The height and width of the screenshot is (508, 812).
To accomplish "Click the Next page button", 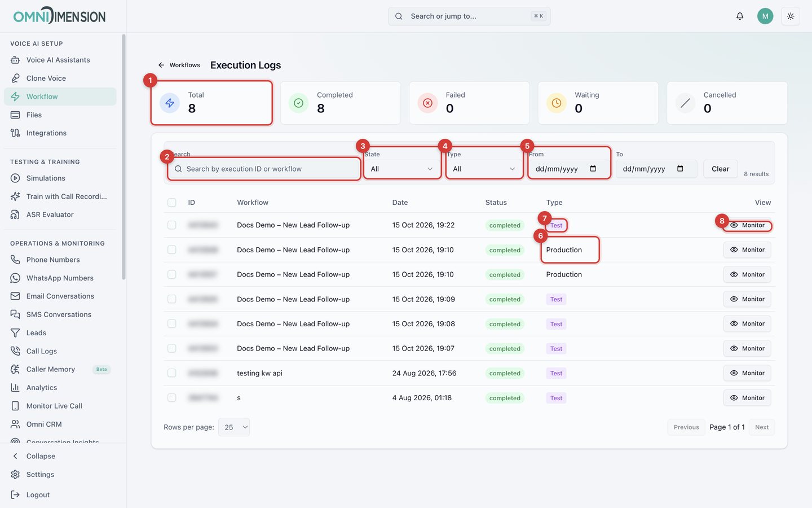I will pos(762,427).
